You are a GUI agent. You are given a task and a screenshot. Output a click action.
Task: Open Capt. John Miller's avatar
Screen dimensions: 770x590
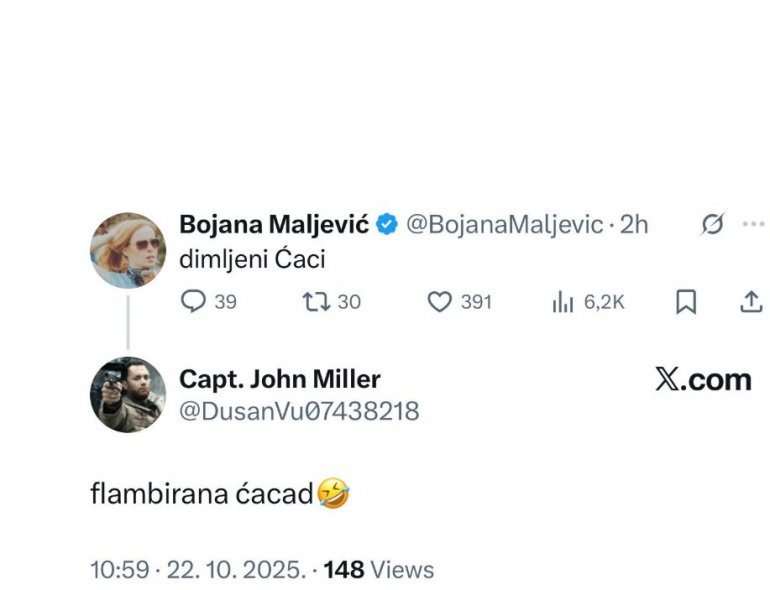(x=127, y=394)
